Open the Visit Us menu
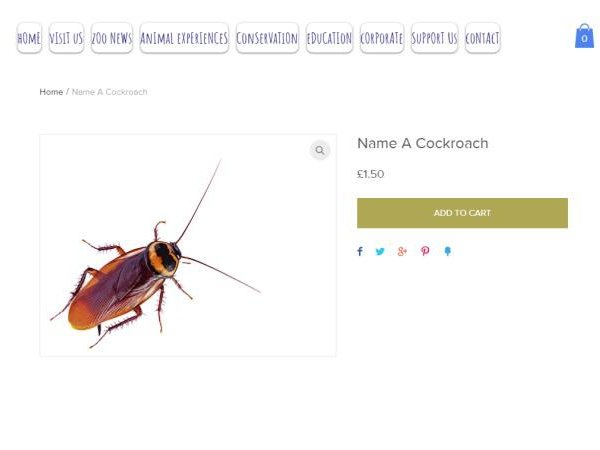The width and height of the screenshot is (600, 450). [66, 38]
